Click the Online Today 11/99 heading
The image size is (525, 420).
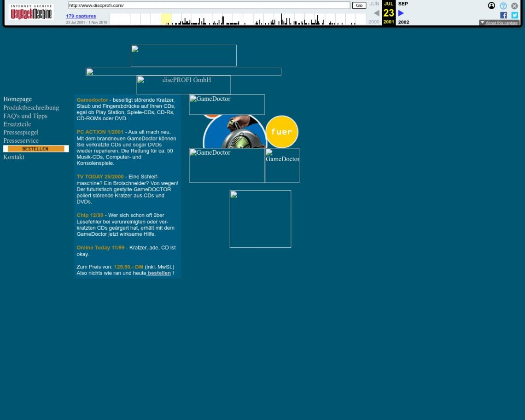point(100,247)
